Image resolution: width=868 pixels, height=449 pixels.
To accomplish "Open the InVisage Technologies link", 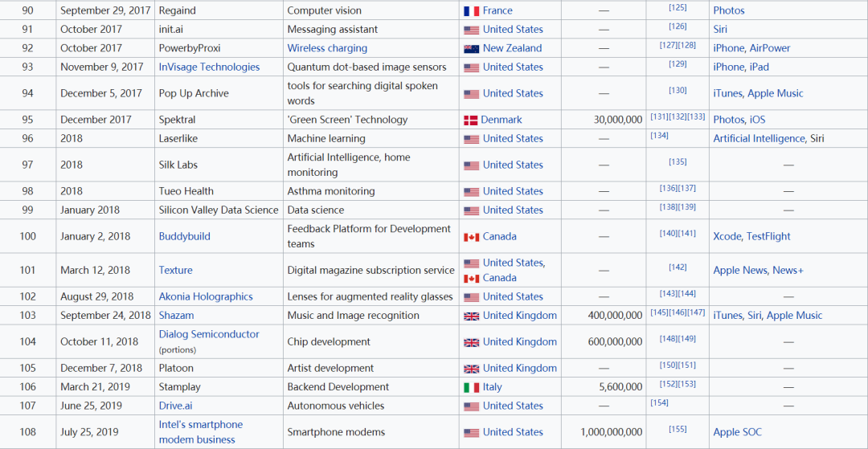I will [x=209, y=67].
